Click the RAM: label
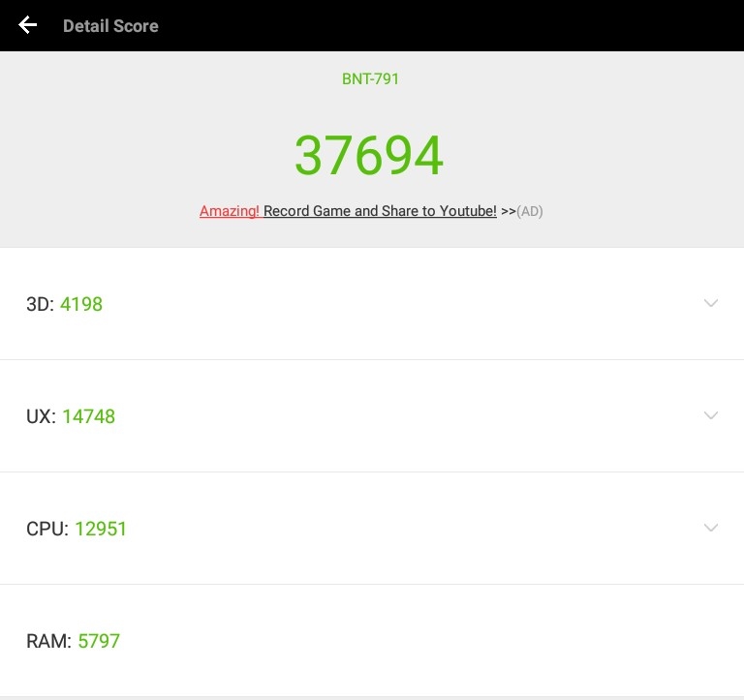 click(48, 641)
